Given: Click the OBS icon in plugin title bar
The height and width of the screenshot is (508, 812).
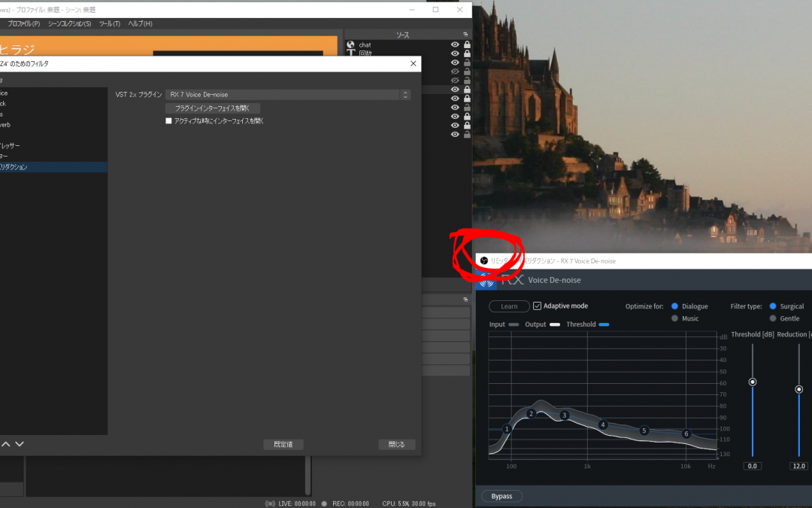Looking at the screenshot, I should [484, 260].
